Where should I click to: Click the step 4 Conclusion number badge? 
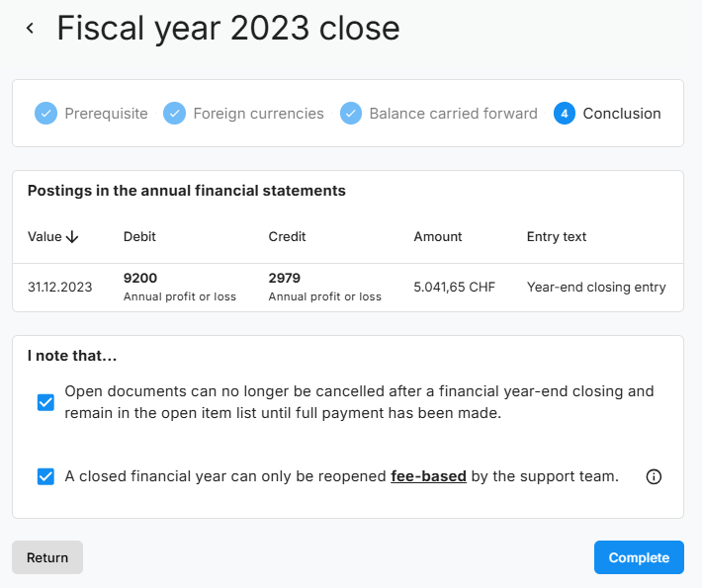(565, 114)
